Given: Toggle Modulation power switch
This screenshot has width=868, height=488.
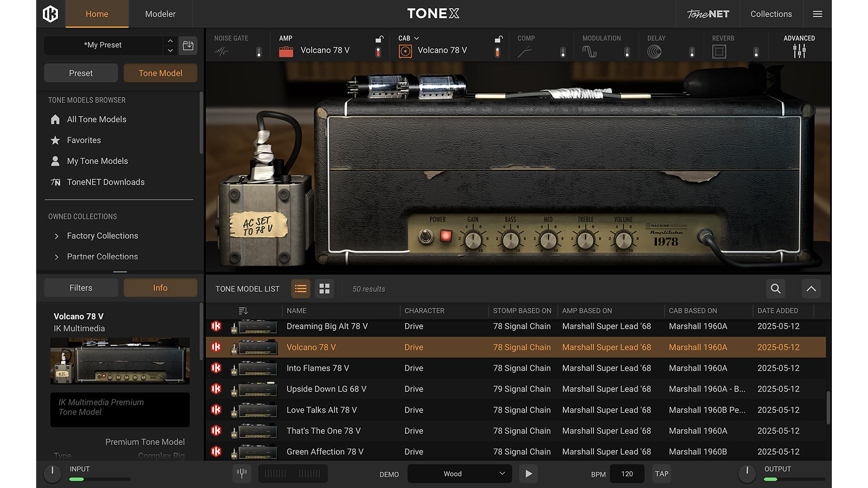Looking at the screenshot, I should coord(627,52).
